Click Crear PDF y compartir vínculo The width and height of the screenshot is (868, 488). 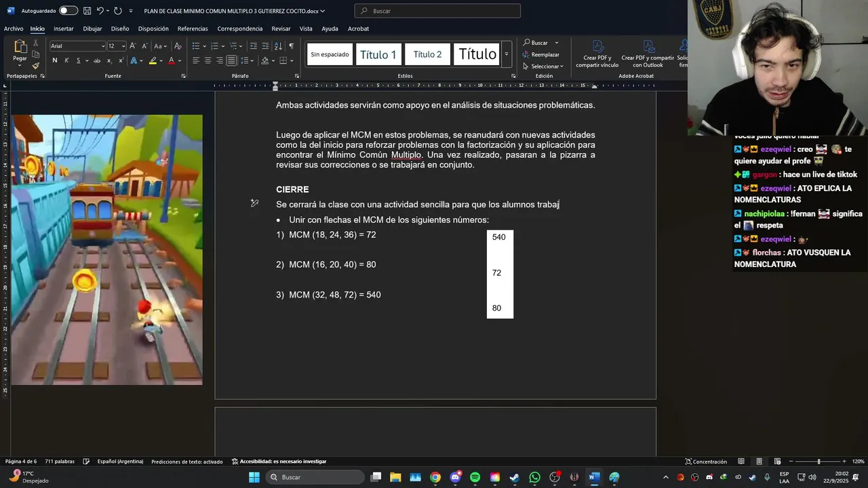[x=597, y=54]
